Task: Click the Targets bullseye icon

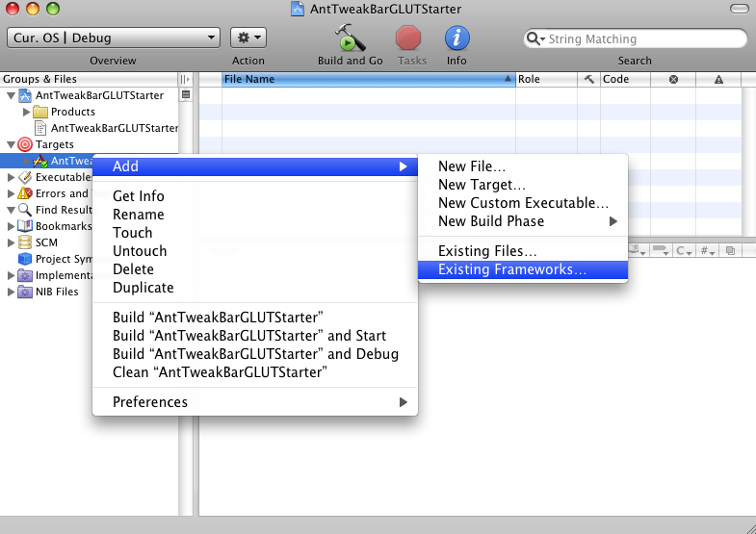Action: (25, 144)
